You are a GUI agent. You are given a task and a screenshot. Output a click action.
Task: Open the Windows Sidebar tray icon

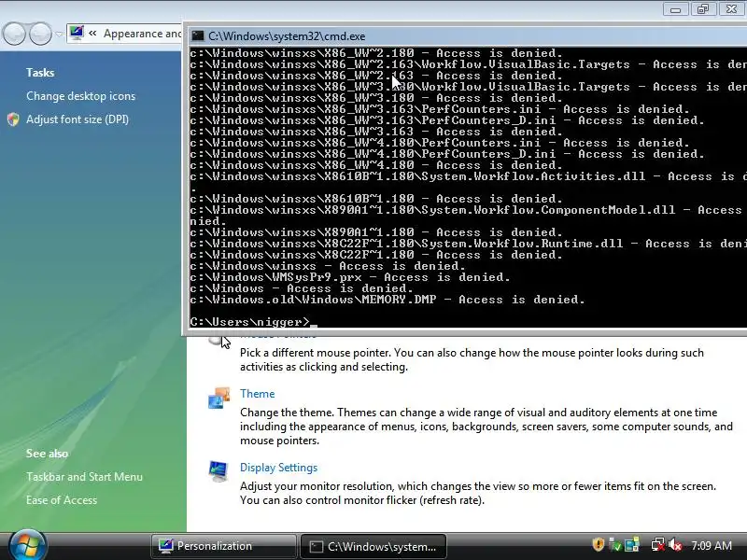pos(632,545)
